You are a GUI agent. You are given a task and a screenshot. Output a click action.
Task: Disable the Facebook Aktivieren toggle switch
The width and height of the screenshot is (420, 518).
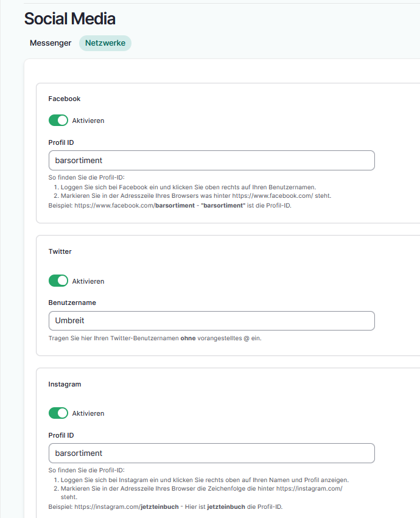pyautogui.click(x=58, y=121)
